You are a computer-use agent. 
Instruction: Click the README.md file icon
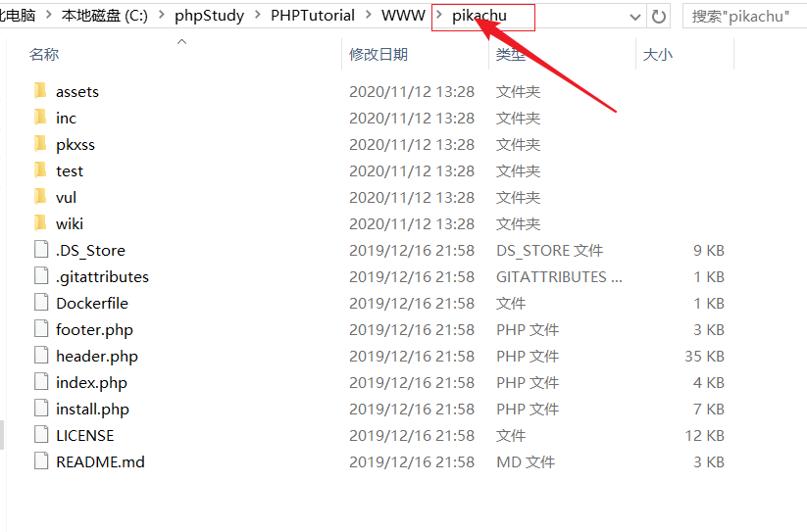41,461
